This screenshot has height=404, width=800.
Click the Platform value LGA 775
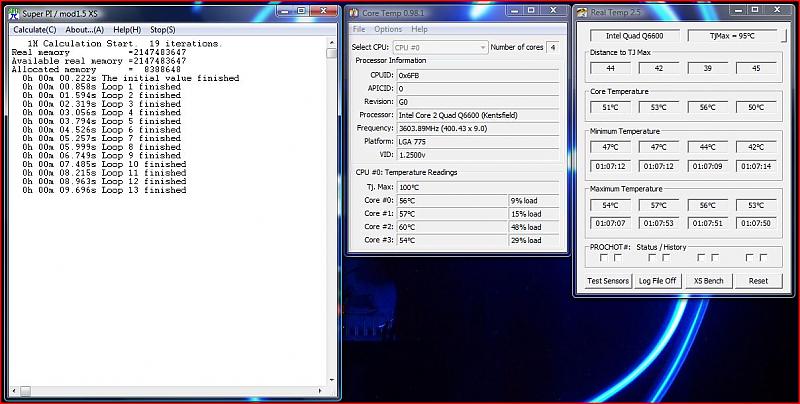[x=478, y=142]
